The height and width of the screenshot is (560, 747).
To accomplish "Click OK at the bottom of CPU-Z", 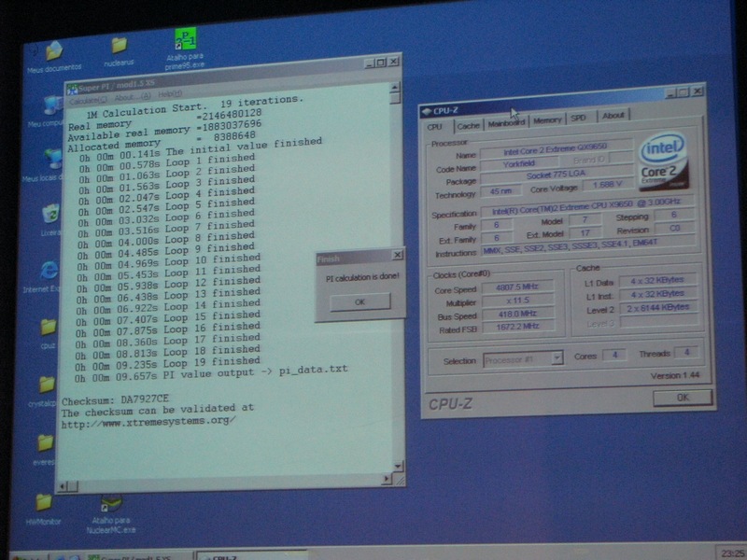I will tap(683, 398).
